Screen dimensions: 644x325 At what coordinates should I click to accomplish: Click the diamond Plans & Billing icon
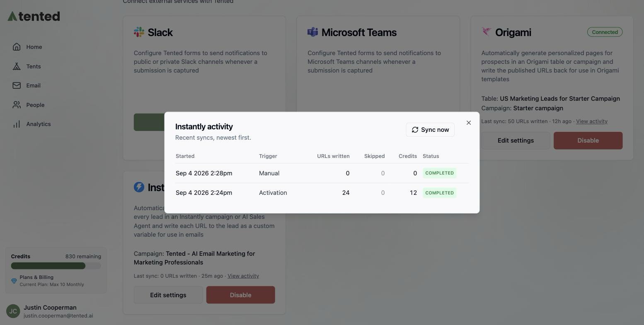[x=14, y=281]
